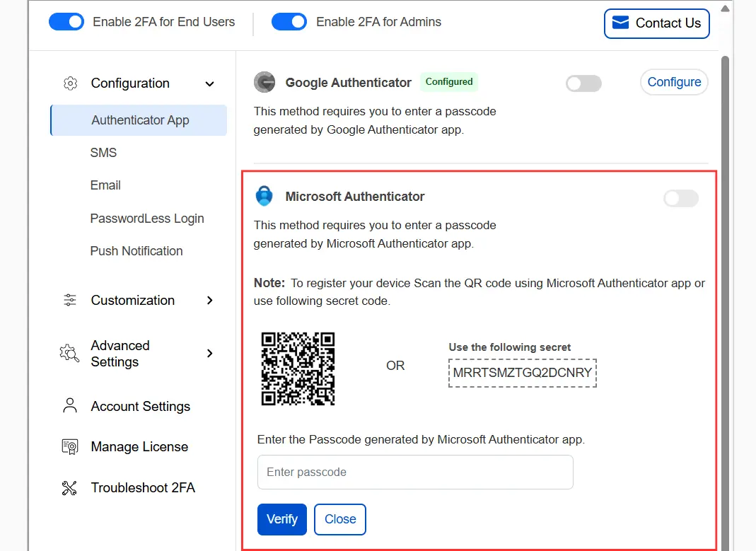The image size is (756, 551).
Task: Open Troubleshoot 2FA in the sidebar
Action: pos(143,488)
